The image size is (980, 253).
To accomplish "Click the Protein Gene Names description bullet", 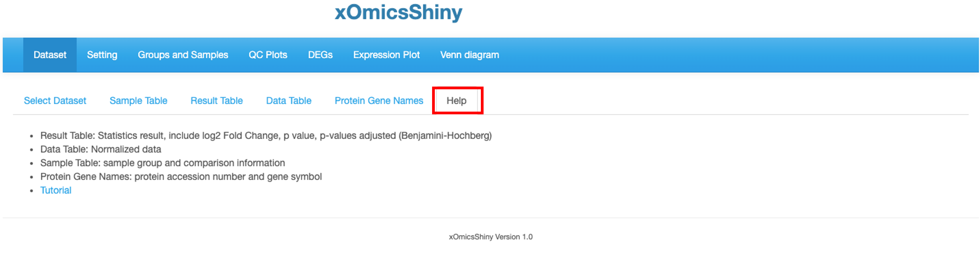I will click(181, 177).
